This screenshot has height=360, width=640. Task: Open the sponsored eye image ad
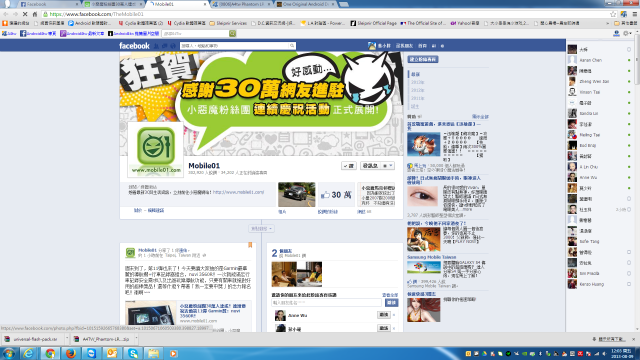pyautogui.click(x=422, y=196)
